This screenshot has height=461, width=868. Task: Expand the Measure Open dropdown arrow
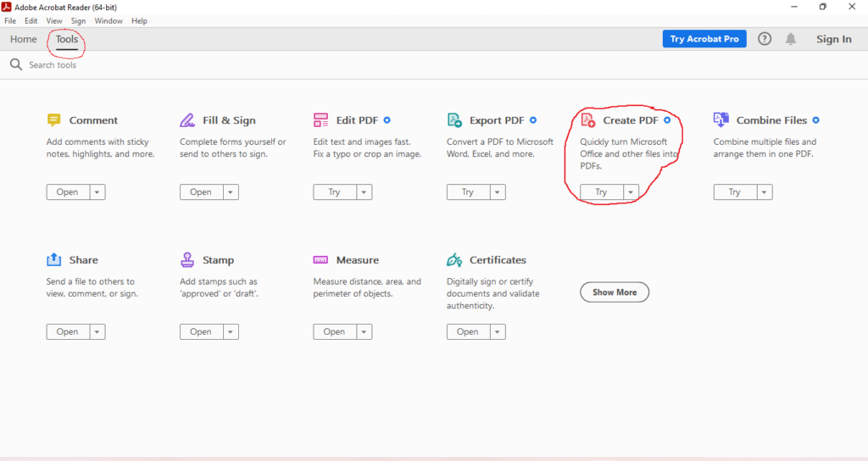(x=364, y=331)
